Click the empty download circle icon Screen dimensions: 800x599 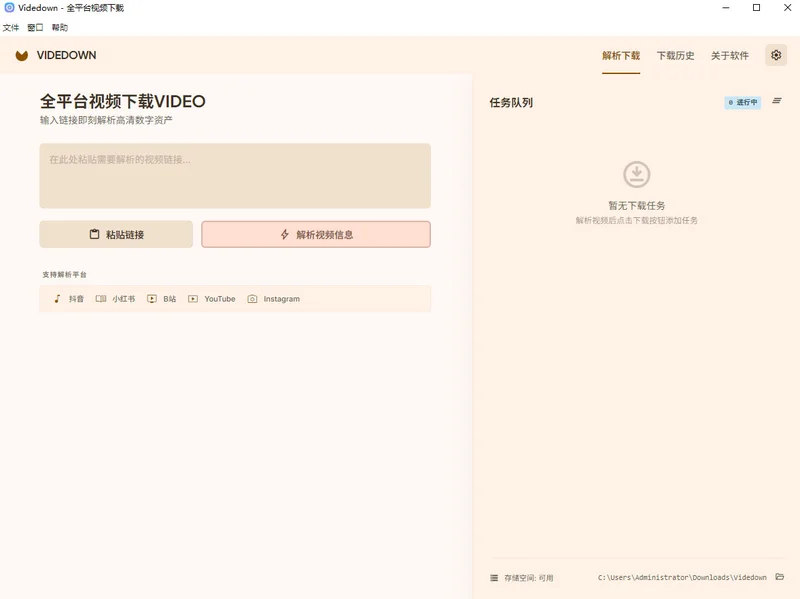click(637, 174)
